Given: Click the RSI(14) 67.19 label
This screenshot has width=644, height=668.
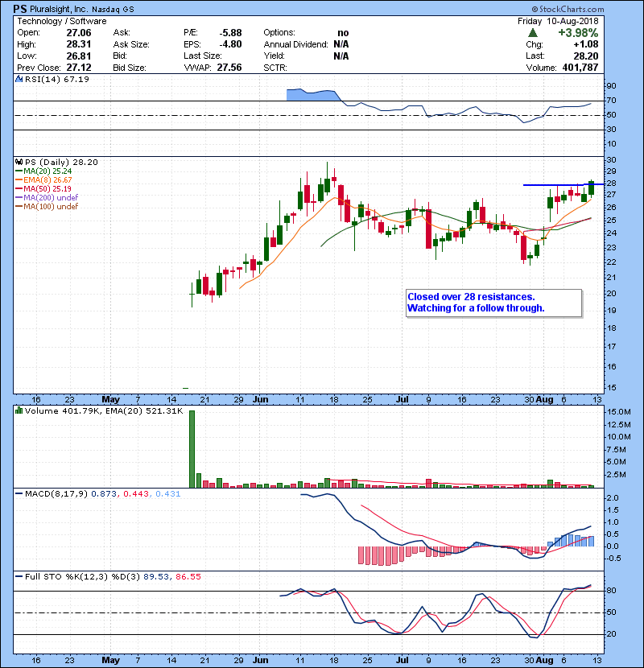Looking at the screenshot, I should click(x=57, y=79).
